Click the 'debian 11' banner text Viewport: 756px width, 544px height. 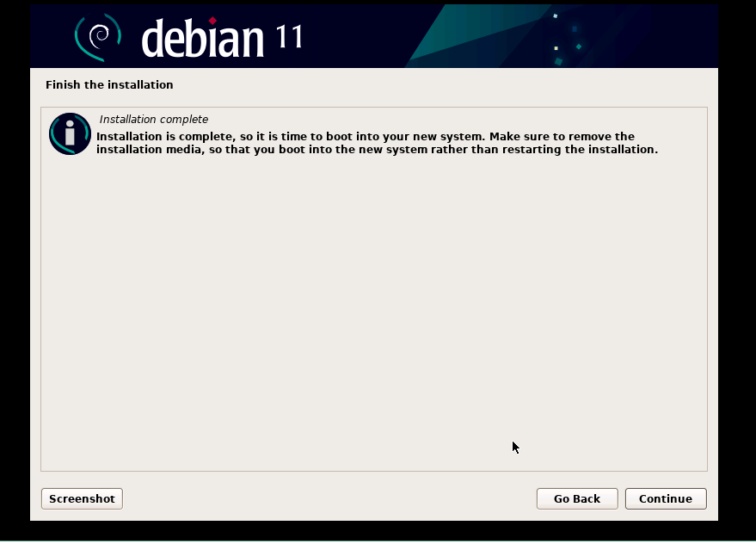[222, 38]
